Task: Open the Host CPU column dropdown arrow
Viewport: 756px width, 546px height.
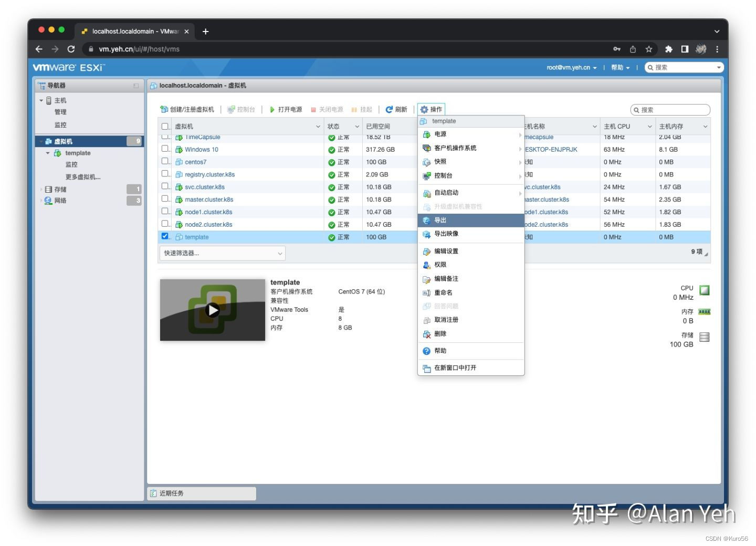Action: [x=649, y=127]
